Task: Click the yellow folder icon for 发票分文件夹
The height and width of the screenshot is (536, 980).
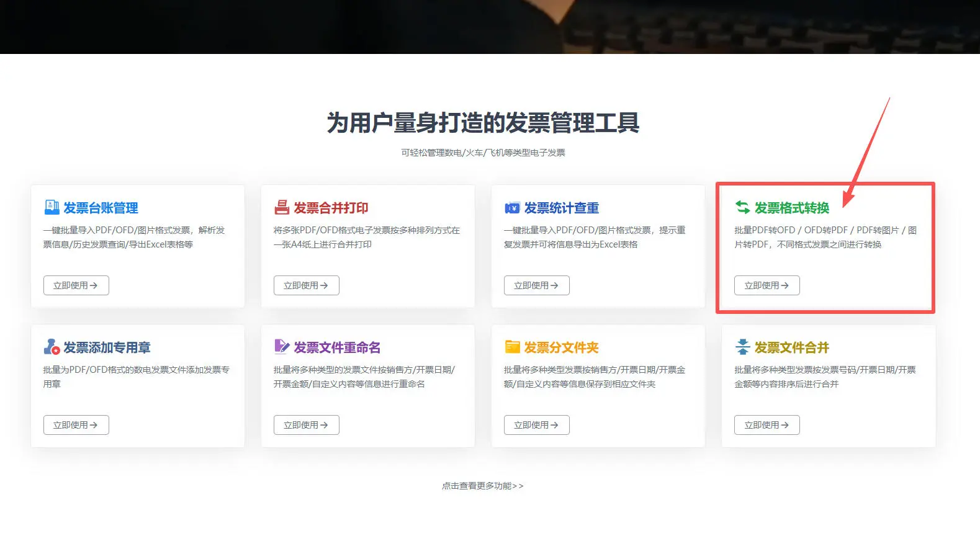Action: pyautogui.click(x=512, y=347)
